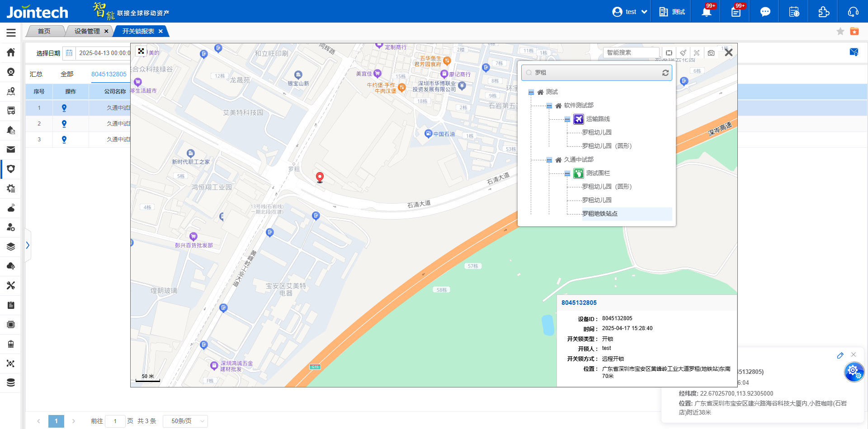Collapse the 测试围栏 group node

[567, 173]
